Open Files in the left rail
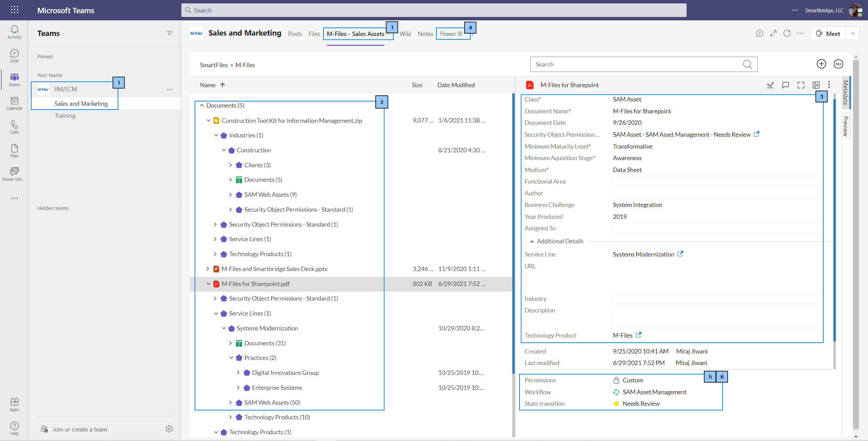The width and height of the screenshot is (868, 441). [x=14, y=151]
